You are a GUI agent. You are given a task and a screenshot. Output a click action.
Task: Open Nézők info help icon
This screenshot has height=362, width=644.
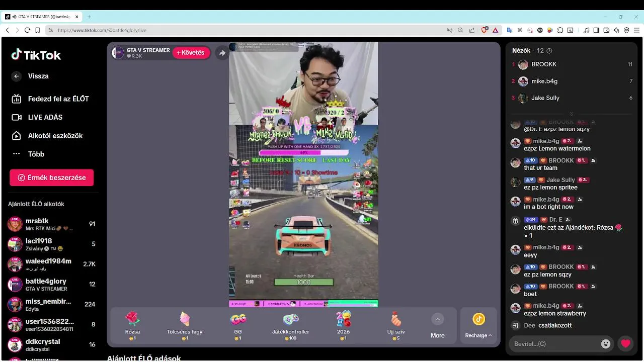[549, 51]
